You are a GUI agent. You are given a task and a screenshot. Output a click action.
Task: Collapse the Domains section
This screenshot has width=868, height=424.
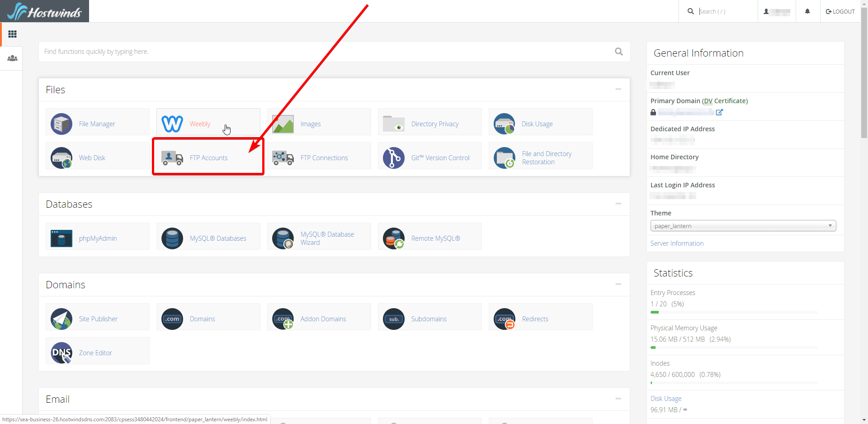click(618, 284)
